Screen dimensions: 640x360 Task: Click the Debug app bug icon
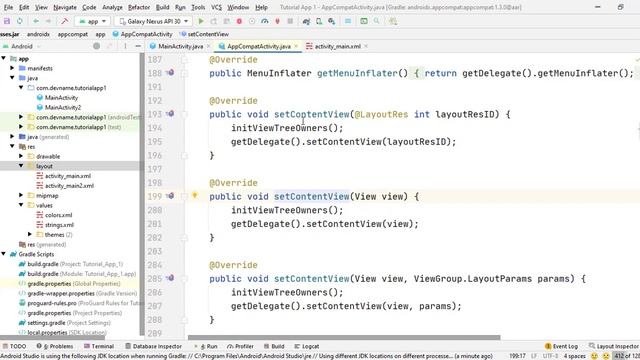coord(239,21)
